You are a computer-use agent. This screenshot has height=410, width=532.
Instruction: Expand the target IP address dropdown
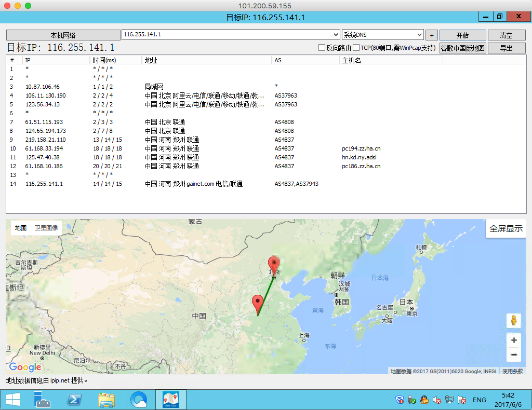click(335, 35)
